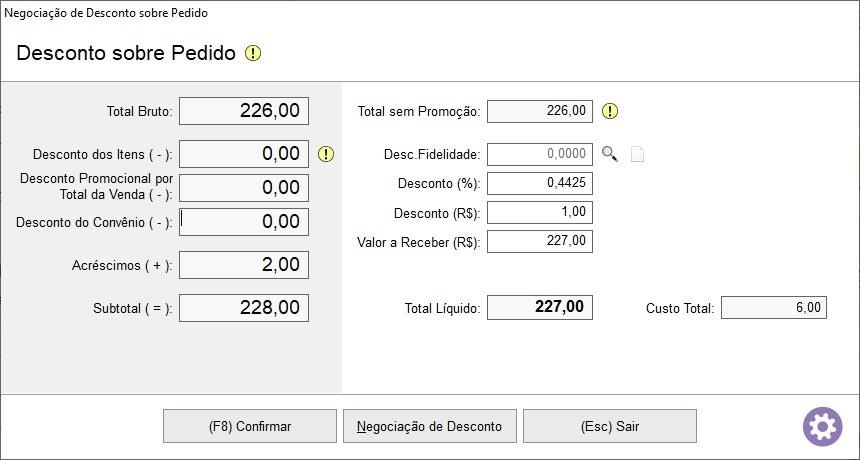The width and height of the screenshot is (860, 460).
Task: Click the alert icon beside Total sem Promoção
Action: pos(610,111)
